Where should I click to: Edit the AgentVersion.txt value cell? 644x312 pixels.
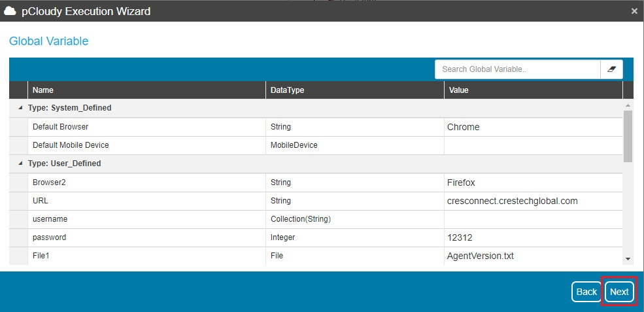534,256
